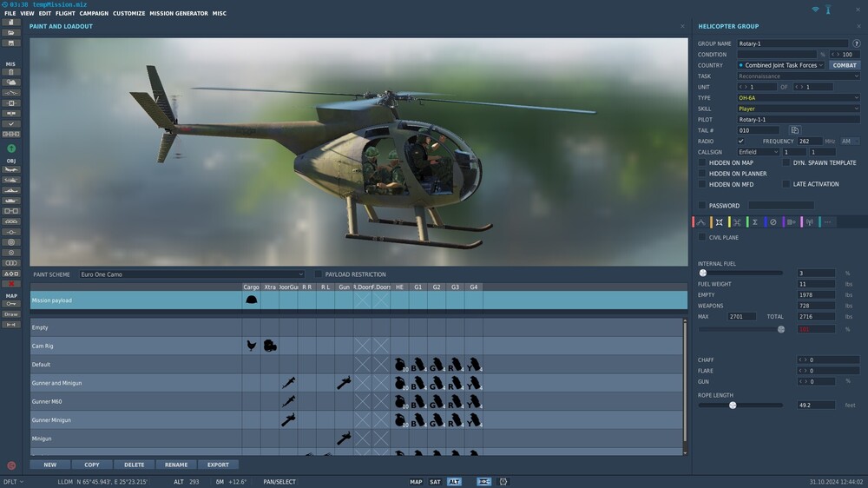
Task: Click the RENAME payload button
Action: pos(176,465)
